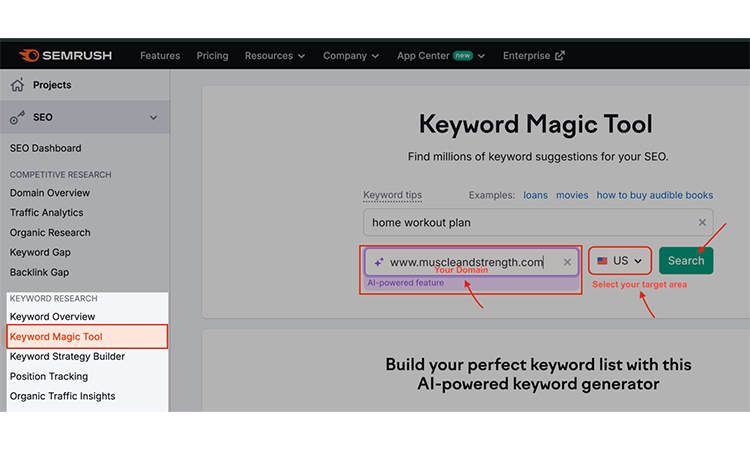Open SEO Dashboard
Viewport: 750px width, 450px height.
tap(45, 148)
